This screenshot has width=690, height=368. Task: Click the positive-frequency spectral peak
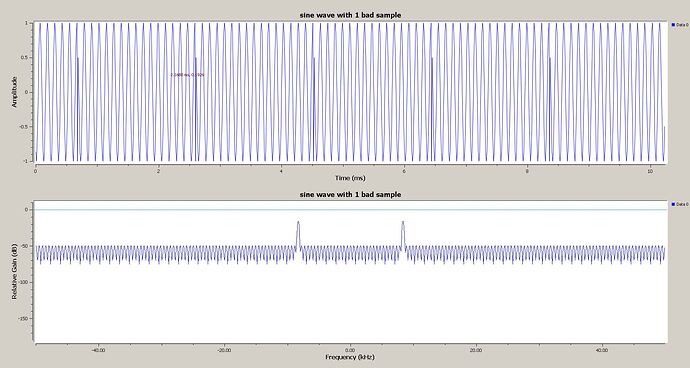click(x=403, y=236)
